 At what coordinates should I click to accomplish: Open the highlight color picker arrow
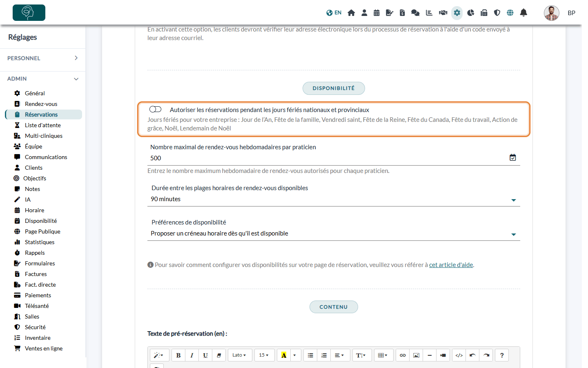pos(294,355)
